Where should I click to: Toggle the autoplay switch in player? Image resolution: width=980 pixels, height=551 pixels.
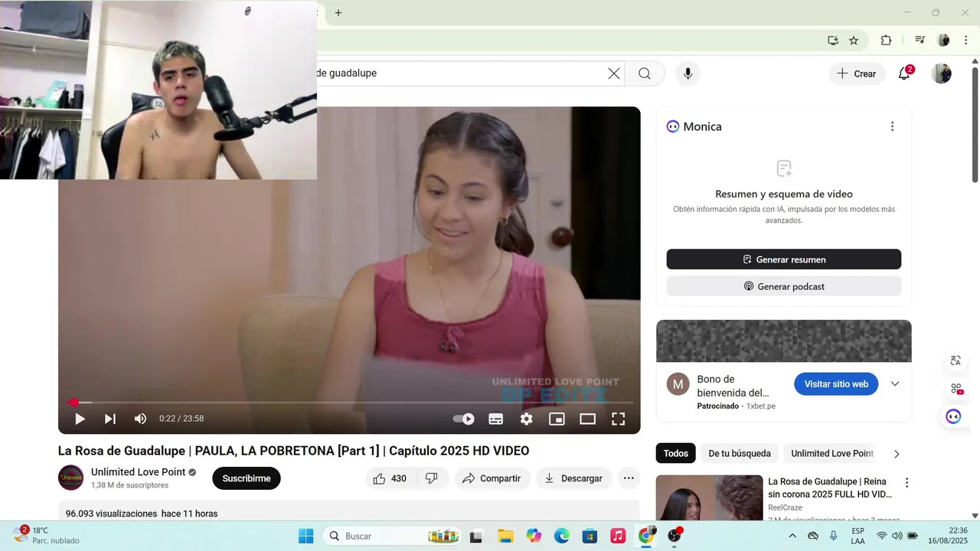[x=464, y=419]
